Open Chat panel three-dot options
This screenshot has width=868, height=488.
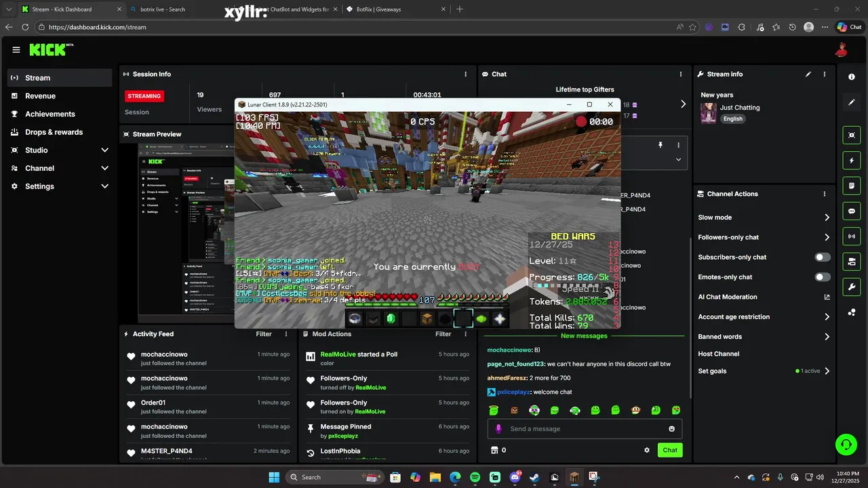(x=681, y=74)
